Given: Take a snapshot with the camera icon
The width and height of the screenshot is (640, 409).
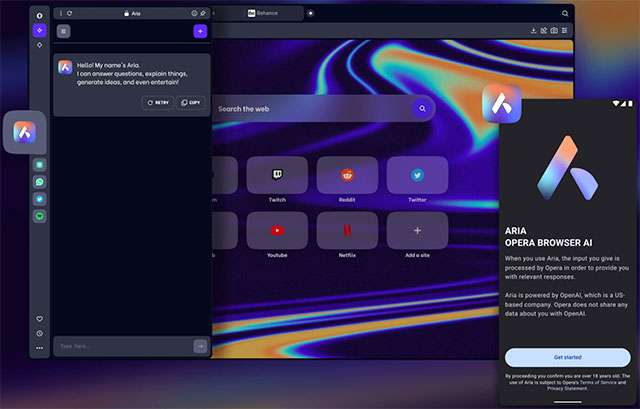Looking at the screenshot, I should tap(554, 31).
